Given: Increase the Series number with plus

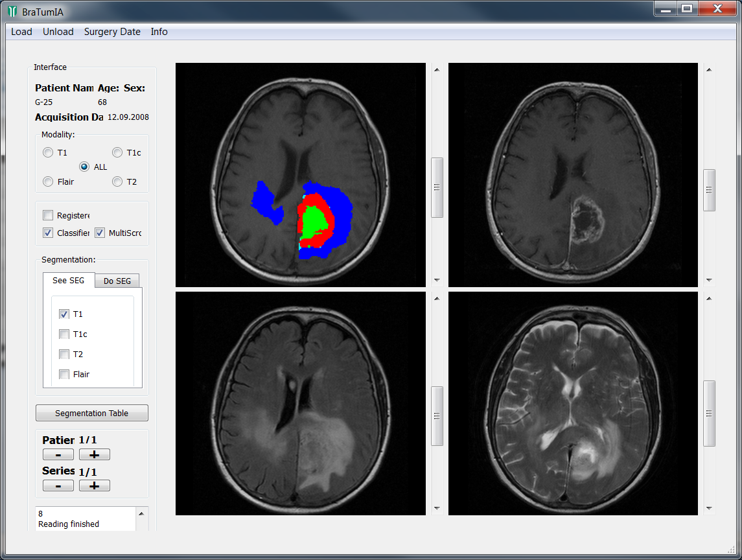Looking at the screenshot, I should 95,485.
